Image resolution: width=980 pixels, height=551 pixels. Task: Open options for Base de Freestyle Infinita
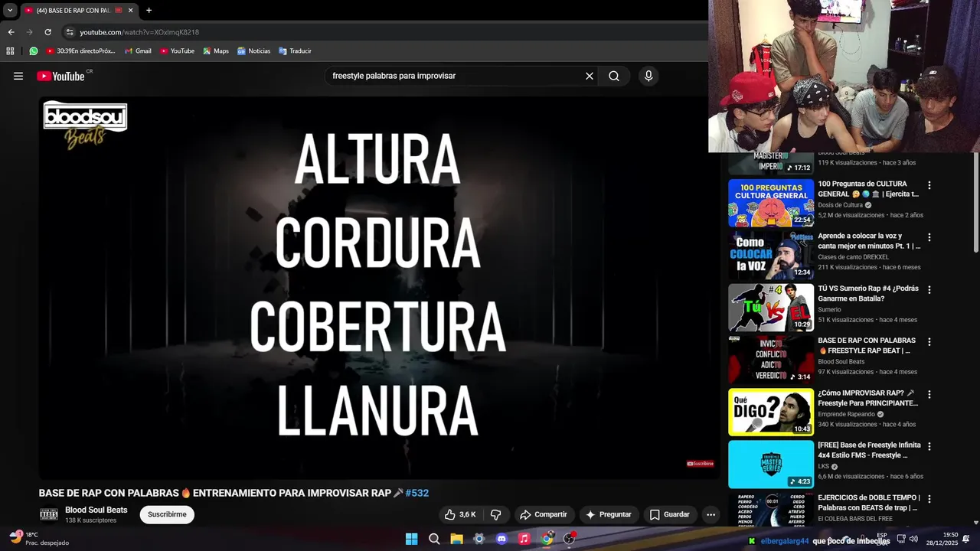pos(929,446)
